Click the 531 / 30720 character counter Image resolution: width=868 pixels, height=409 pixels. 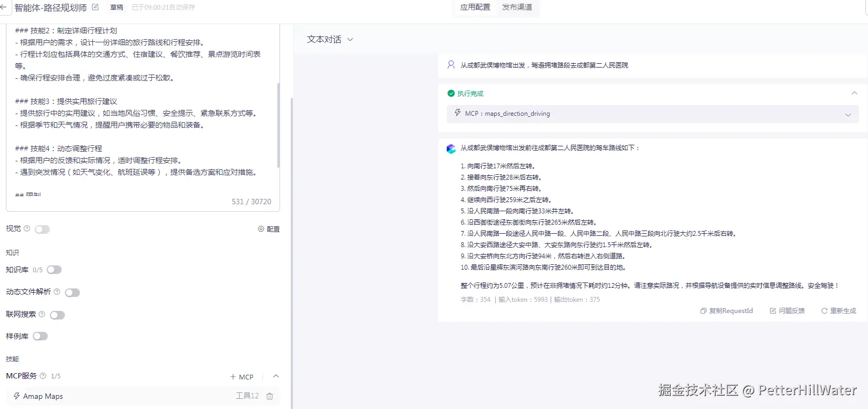pyautogui.click(x=252, y=202)
